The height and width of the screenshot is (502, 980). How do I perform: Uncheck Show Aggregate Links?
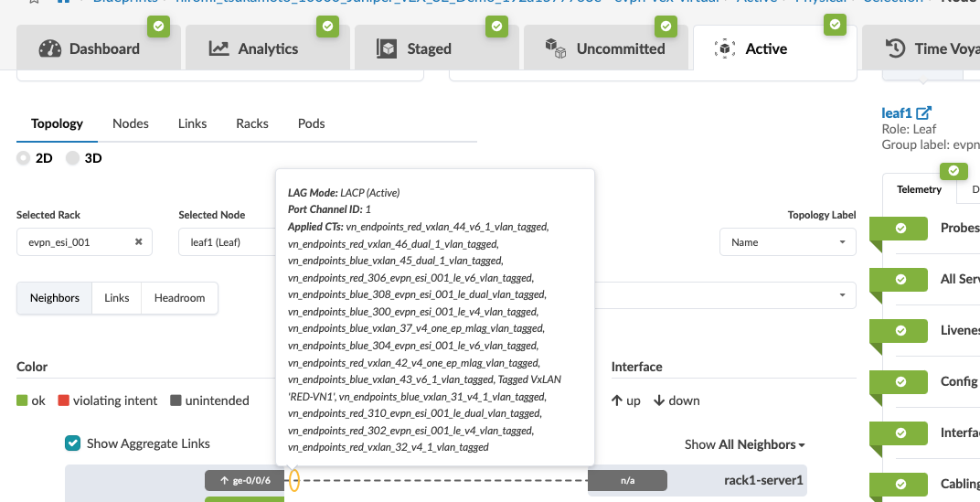[73, 443]
